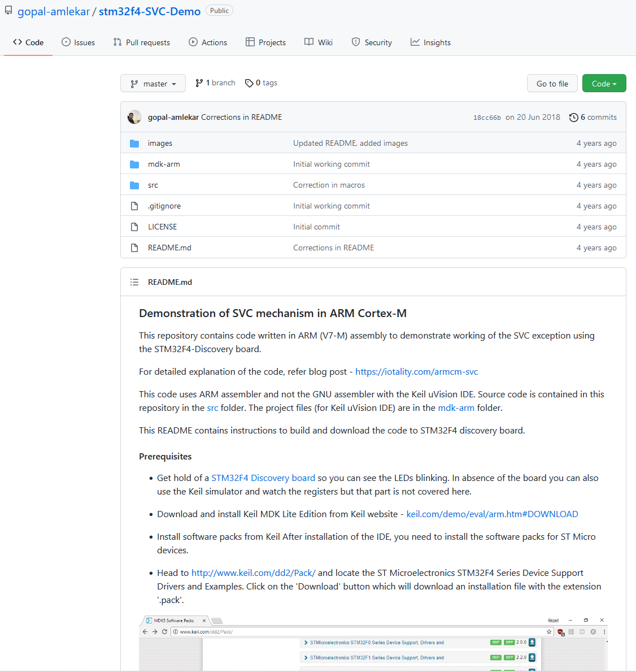This screenshot has width=636, height=672.
Task: Open the Issues tab
Action: (78, 42)
